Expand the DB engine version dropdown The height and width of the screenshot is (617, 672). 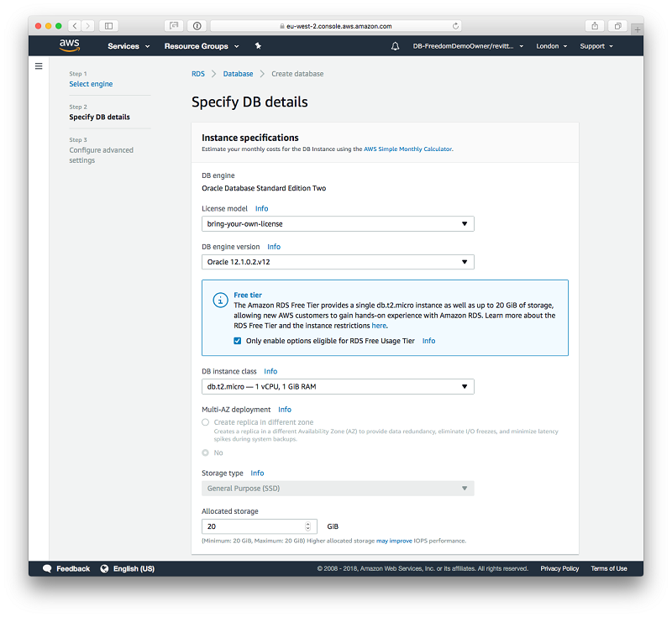click(338, 262)
